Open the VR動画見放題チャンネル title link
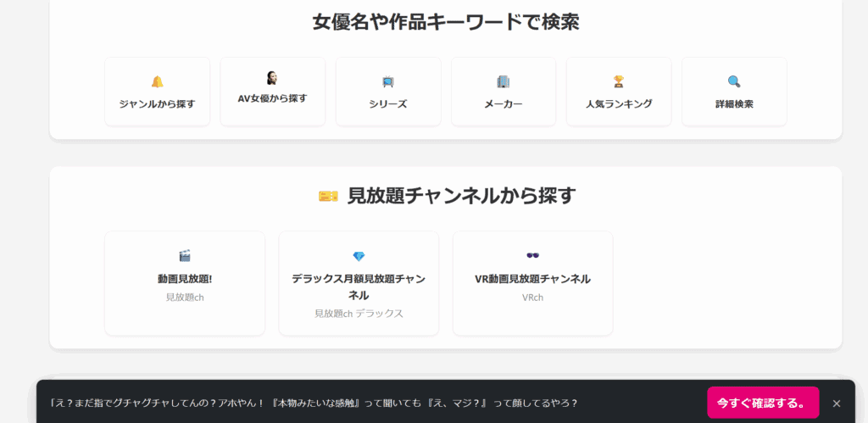 tap(532, 279)
